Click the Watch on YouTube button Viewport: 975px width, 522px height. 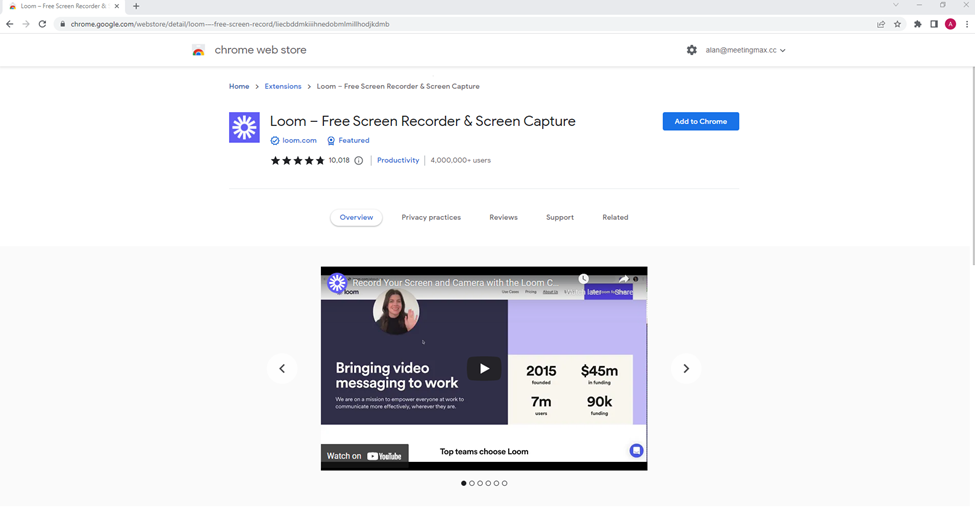click(x=364, y=456)
